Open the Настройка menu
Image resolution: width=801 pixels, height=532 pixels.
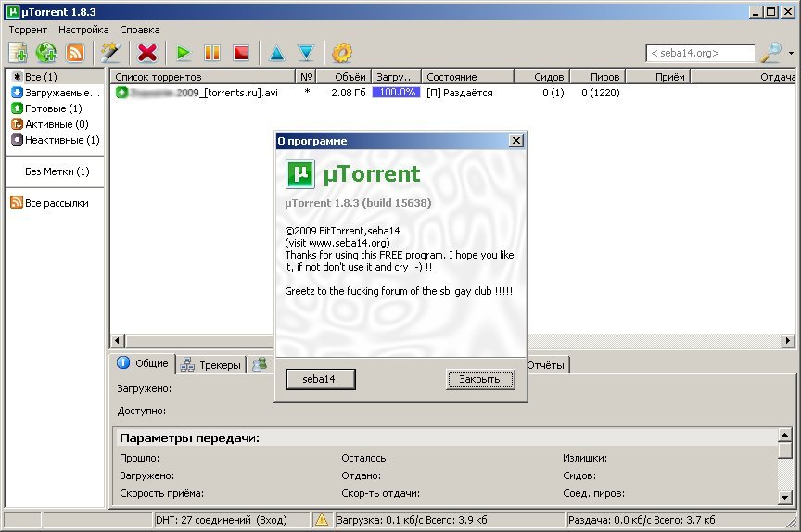click(83, 30)
